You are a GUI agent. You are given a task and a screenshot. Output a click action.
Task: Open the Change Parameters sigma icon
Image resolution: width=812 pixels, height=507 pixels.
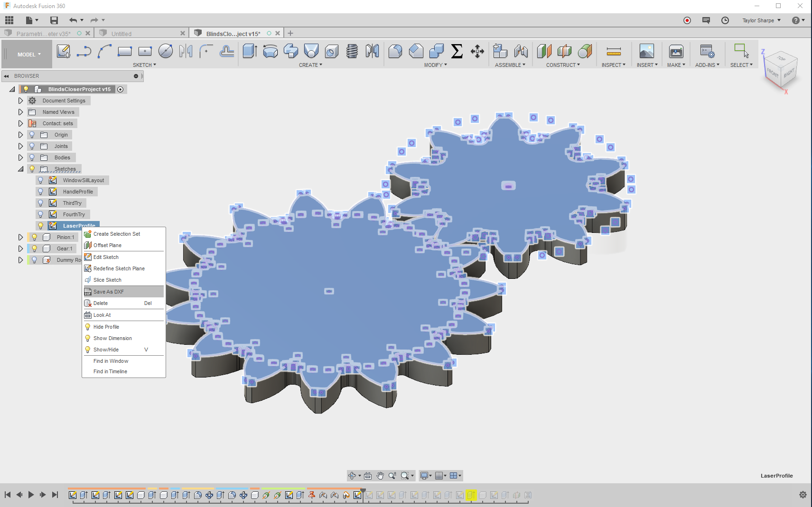click(x=457, y=51)
